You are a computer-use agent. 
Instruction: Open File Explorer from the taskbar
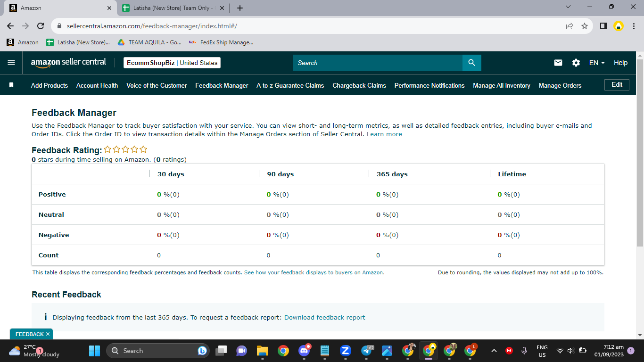click(x=263, y=351)
